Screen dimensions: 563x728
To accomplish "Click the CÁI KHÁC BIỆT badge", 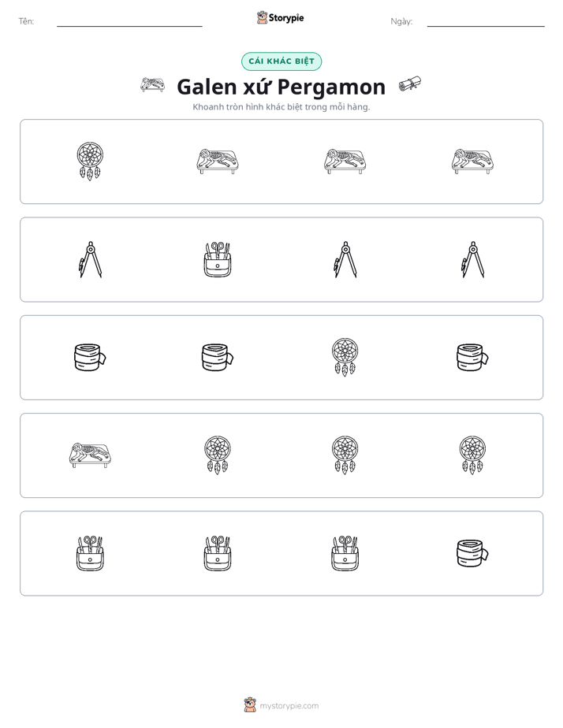I will tap(281, 61).
